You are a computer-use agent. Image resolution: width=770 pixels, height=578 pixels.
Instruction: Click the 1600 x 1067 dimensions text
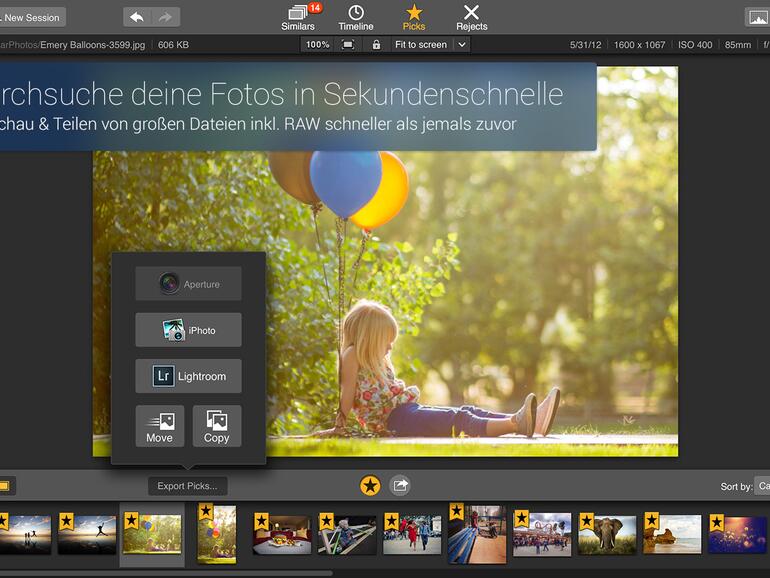click(x=639, y=45)
